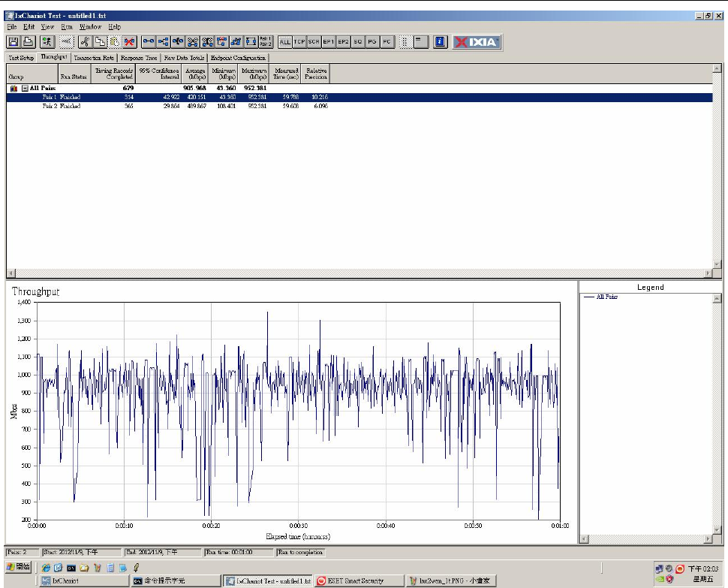Click the blue info icon in toolbar

coord(441,42)
